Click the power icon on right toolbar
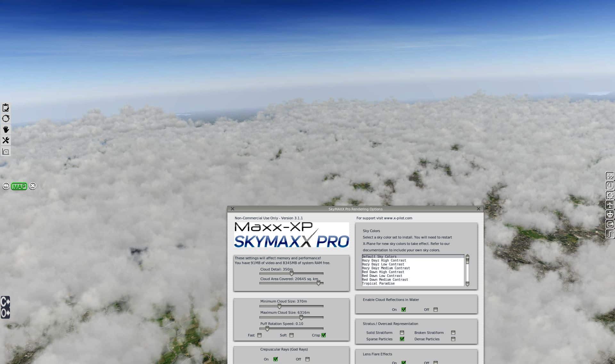 coord(610,186)
